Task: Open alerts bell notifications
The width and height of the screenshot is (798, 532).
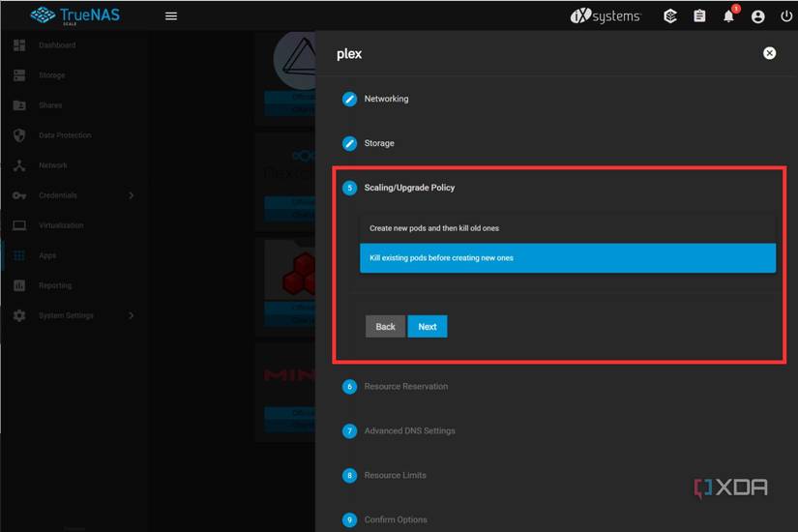Action: pyautogui.click(x=729, y=15)
